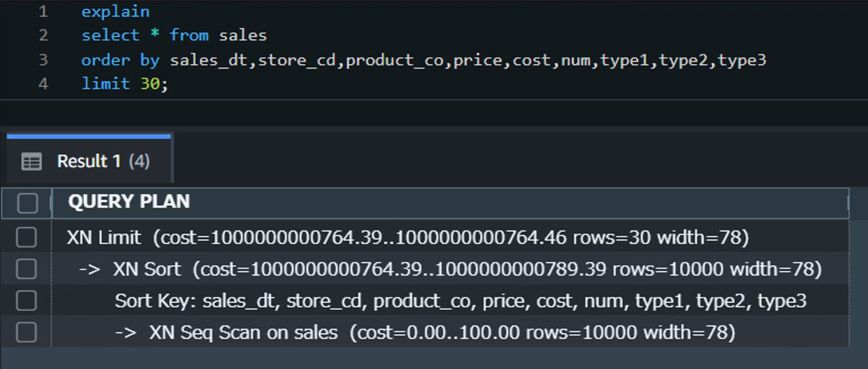868x369 pixels.
Task: Toggle the select-all checkbox in QUERY PLAN header
Action: click(27, 203)
